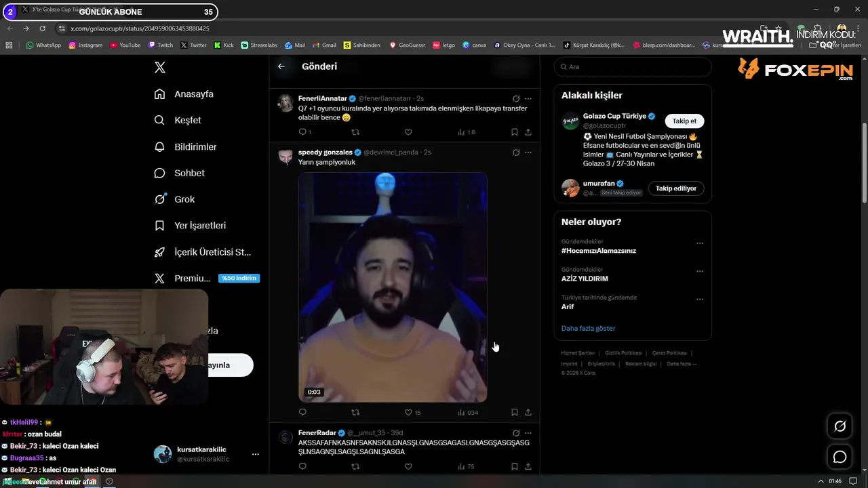
Task: Toggle Takip ediliyor for umurafan
Action: [676, 188]
